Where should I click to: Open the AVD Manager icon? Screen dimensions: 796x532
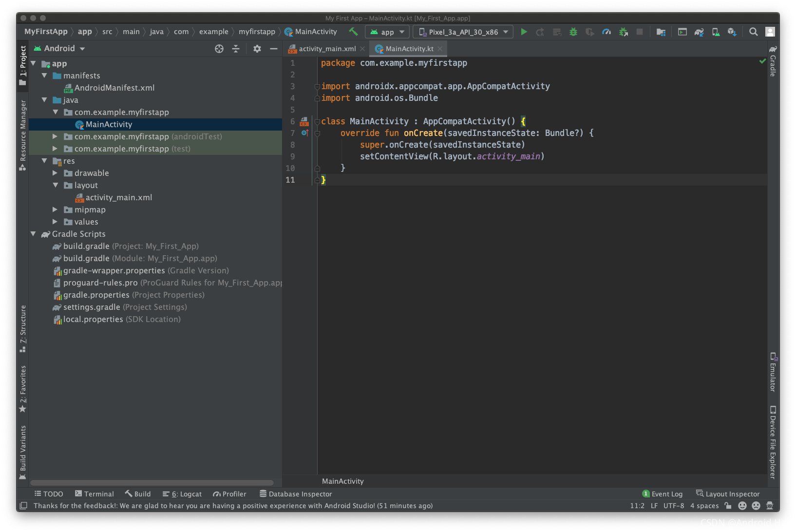[x=716, y=32]
